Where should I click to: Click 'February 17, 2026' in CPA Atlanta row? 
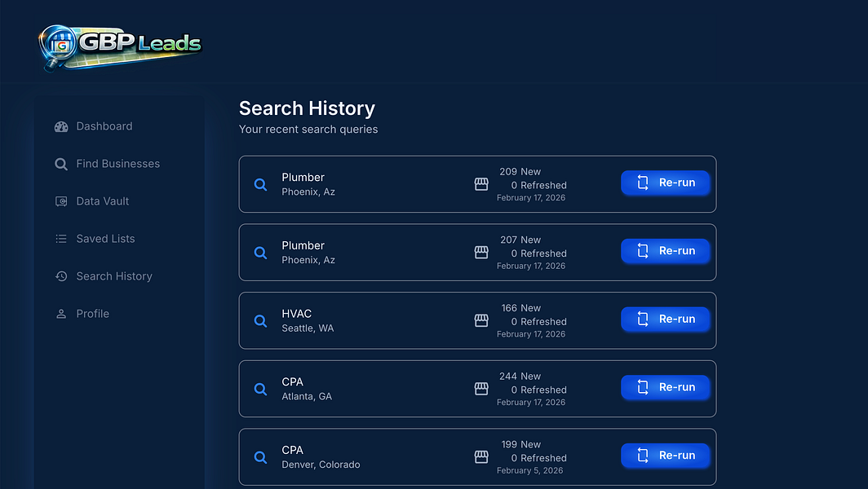[531, 402]
